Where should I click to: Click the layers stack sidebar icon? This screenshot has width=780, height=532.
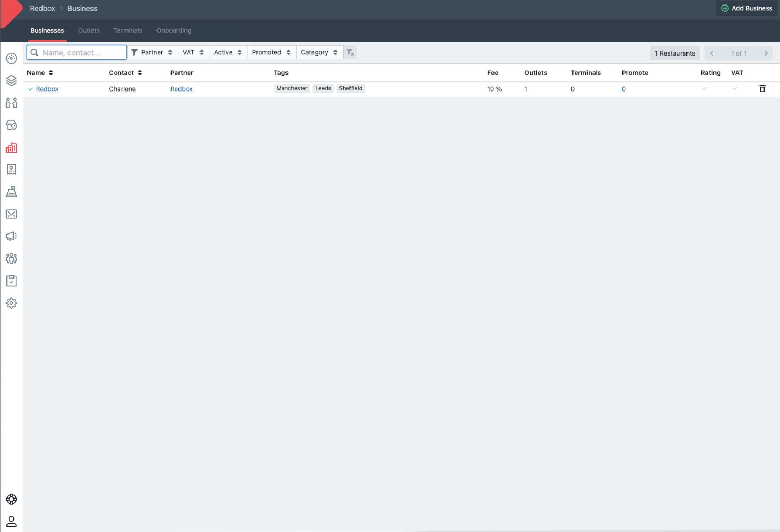point(11,81)
